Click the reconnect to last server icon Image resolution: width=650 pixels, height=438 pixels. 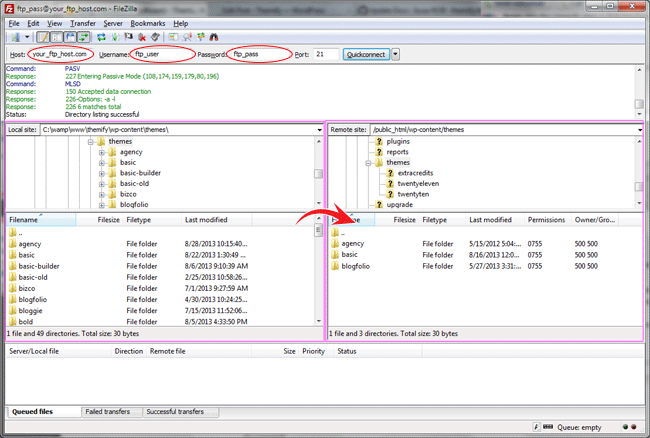[x=155, y=37]
